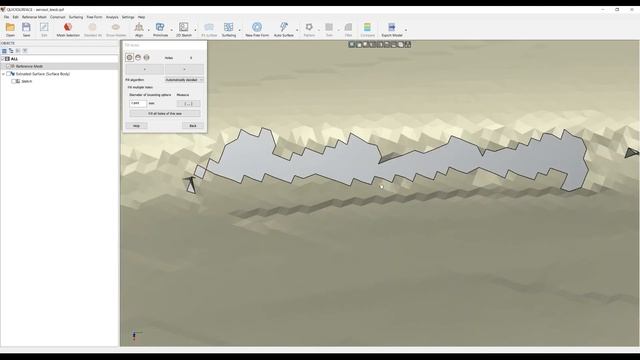The image size is (640, 360).
Task: Open the Auto Surface dropdown arrow
Action: [297, 30]
